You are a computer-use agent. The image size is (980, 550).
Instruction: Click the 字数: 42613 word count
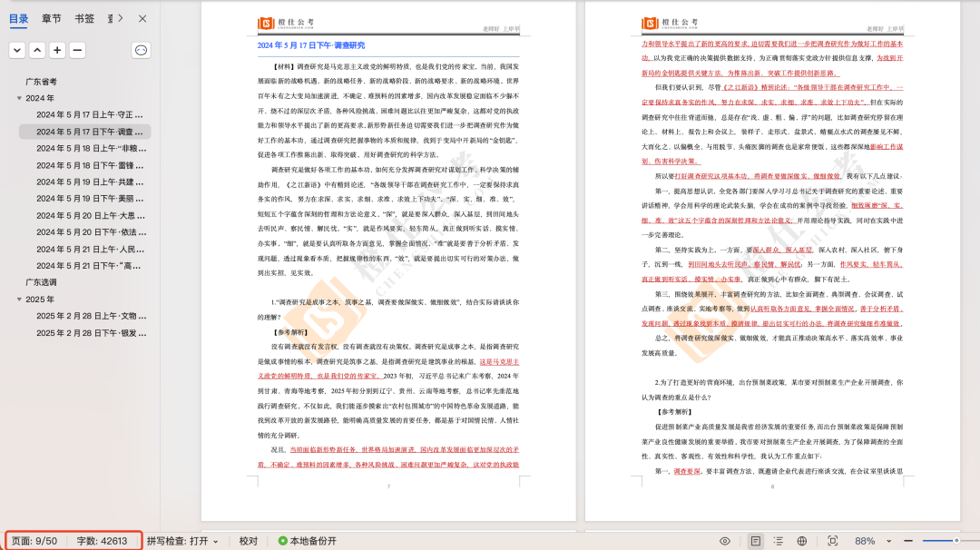click(102, 541)
